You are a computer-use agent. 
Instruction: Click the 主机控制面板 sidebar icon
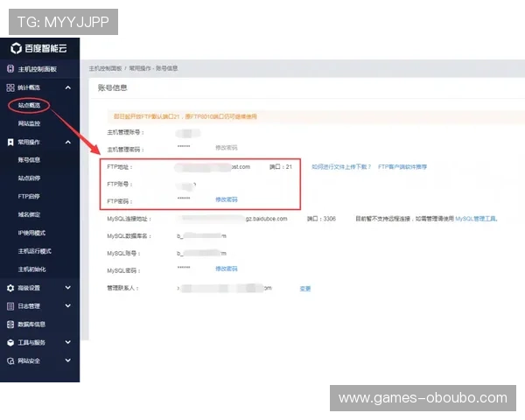pyautogui.click(x=10, y=69)
